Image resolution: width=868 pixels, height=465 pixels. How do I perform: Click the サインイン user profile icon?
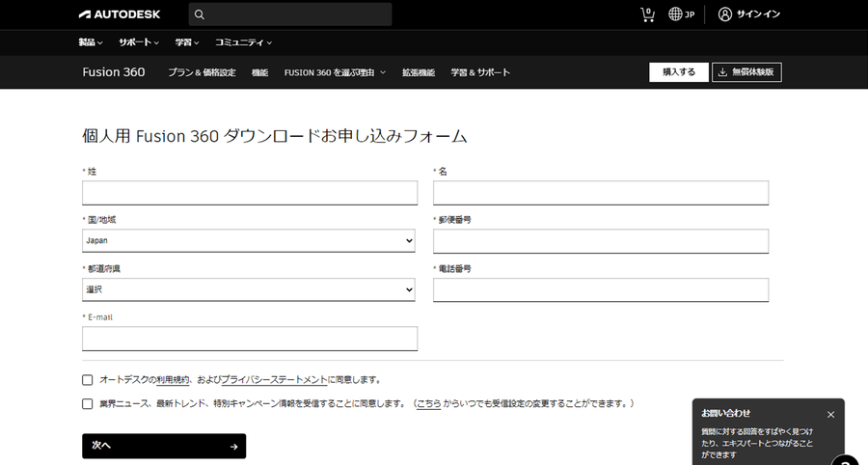coord(725,14)
